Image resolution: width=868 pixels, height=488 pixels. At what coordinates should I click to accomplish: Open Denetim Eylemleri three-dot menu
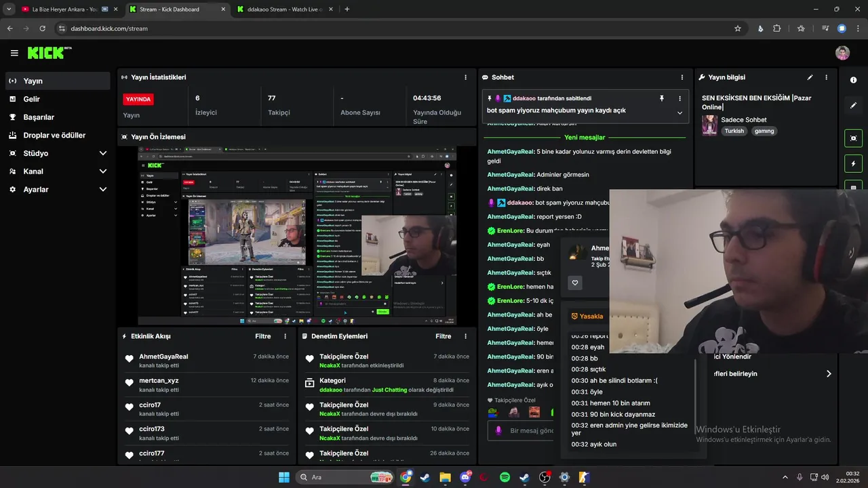pyautogui.click(x=465, y=336)
